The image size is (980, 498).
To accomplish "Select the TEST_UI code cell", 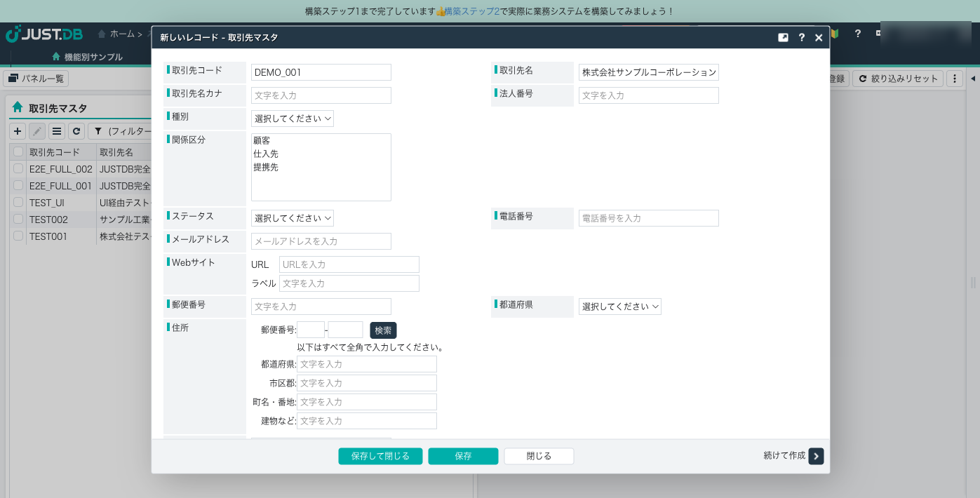I will coord(61,203).
